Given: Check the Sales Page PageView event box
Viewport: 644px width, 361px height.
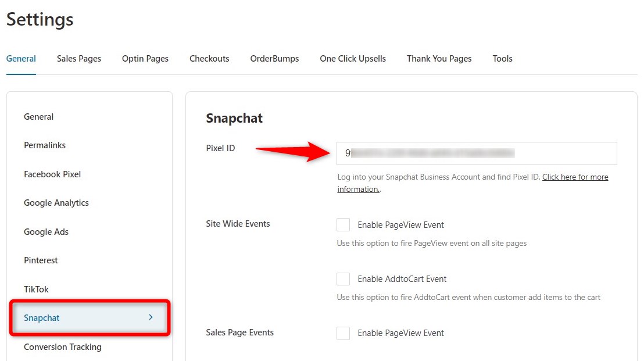Looking at the screenshot, I should tap(343, 333).
